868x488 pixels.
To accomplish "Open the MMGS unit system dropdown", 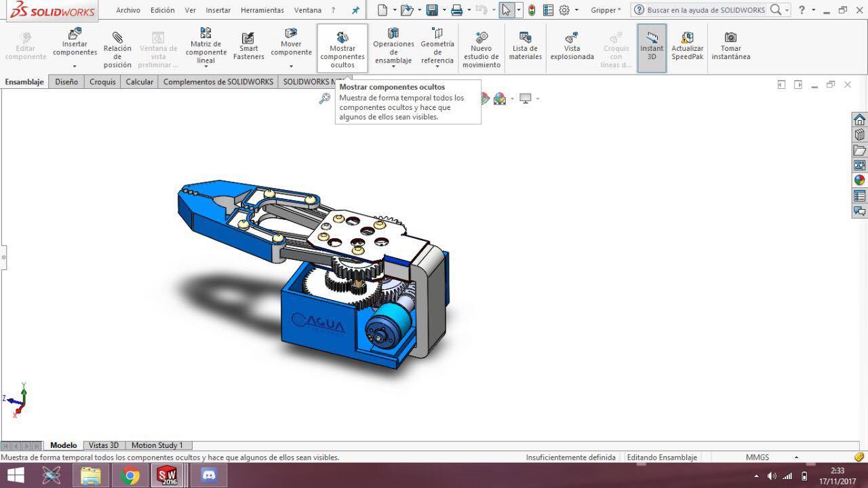I will 796,457.
